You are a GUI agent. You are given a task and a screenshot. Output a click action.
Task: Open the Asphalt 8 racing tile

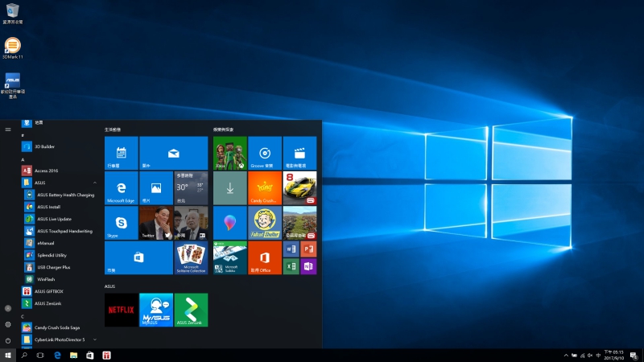coord(299,188)
